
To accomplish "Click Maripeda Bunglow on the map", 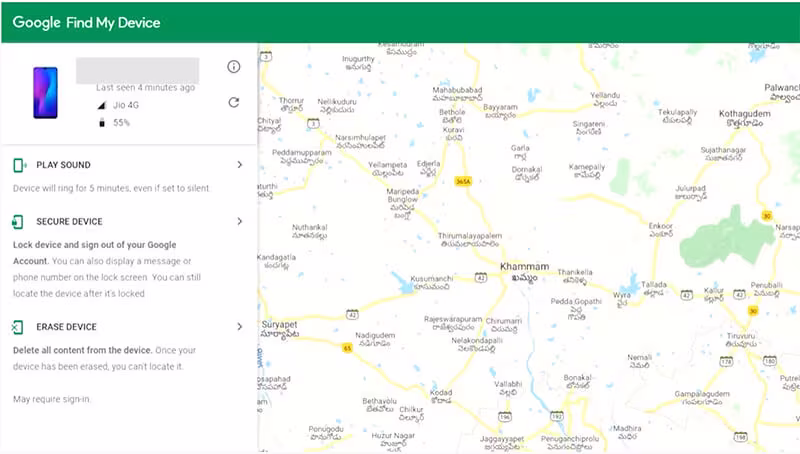I will click(x=403, y=204).
